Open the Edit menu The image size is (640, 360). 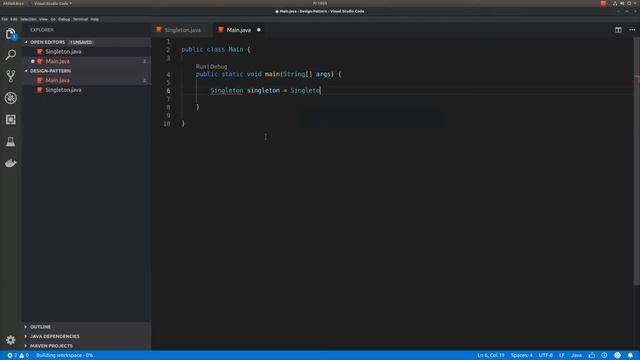pyautogui.click(x=14, y=19)
